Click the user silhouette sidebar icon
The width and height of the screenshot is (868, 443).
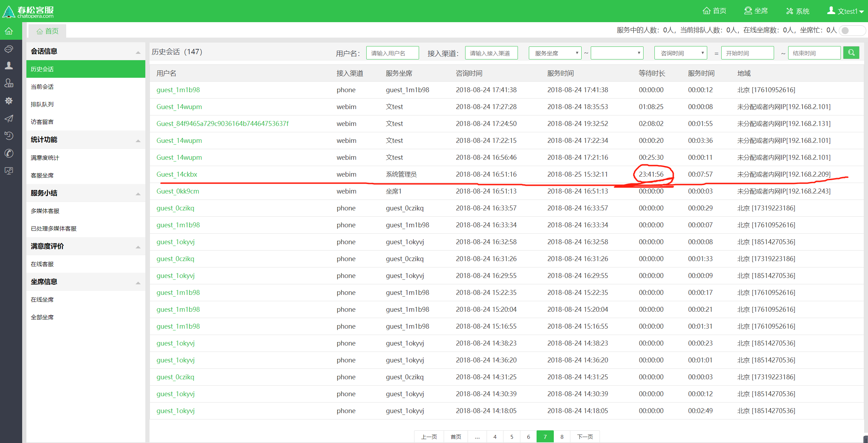[x=9, y=66]
